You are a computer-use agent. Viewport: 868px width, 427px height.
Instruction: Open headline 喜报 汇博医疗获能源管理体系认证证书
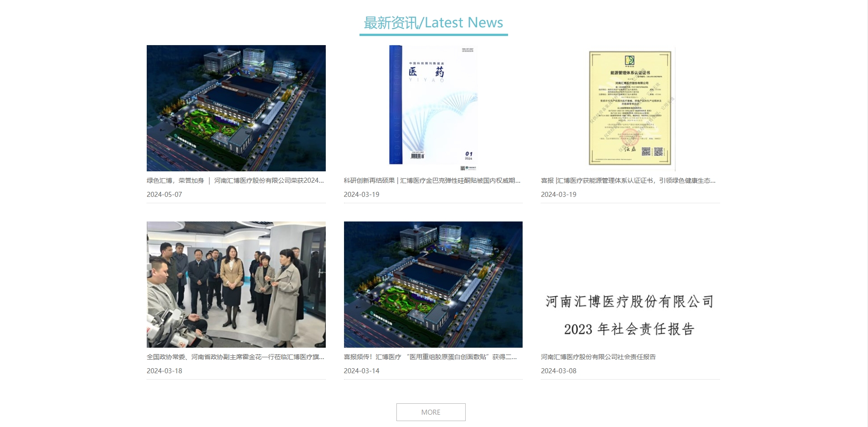(x=628, y=180)
